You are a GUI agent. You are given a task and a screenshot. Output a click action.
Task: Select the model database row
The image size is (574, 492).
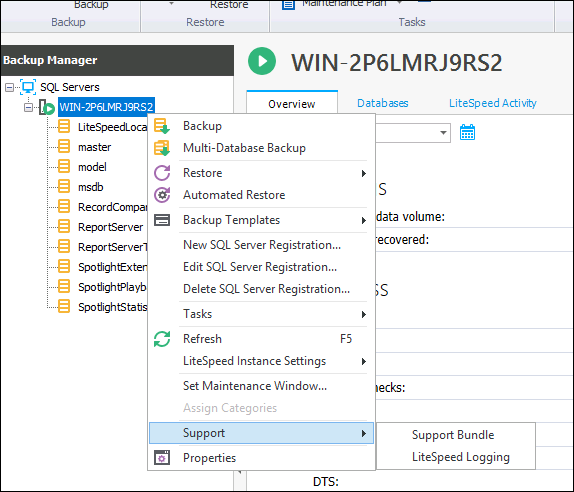(92, 167)
